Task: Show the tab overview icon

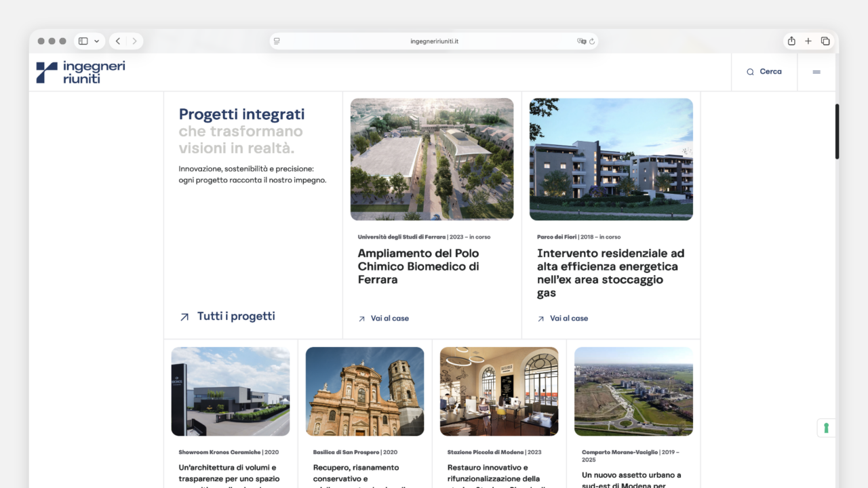Action: point(825,41)
